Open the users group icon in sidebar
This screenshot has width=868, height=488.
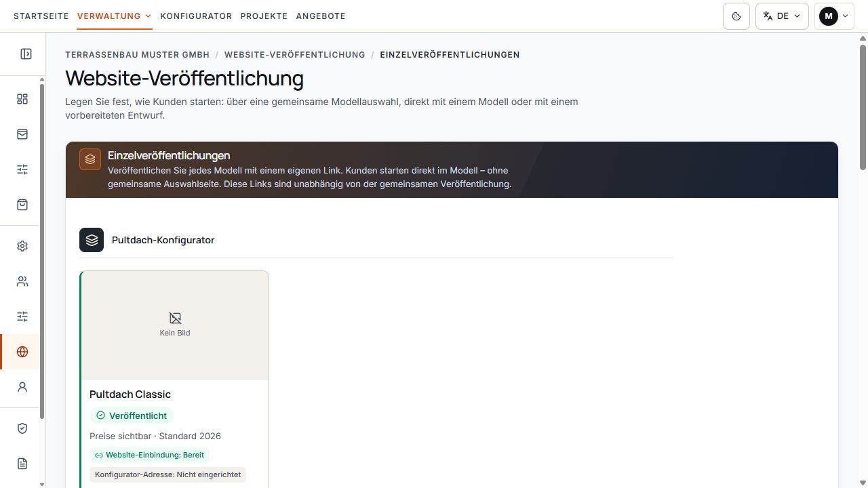(22, 281)
